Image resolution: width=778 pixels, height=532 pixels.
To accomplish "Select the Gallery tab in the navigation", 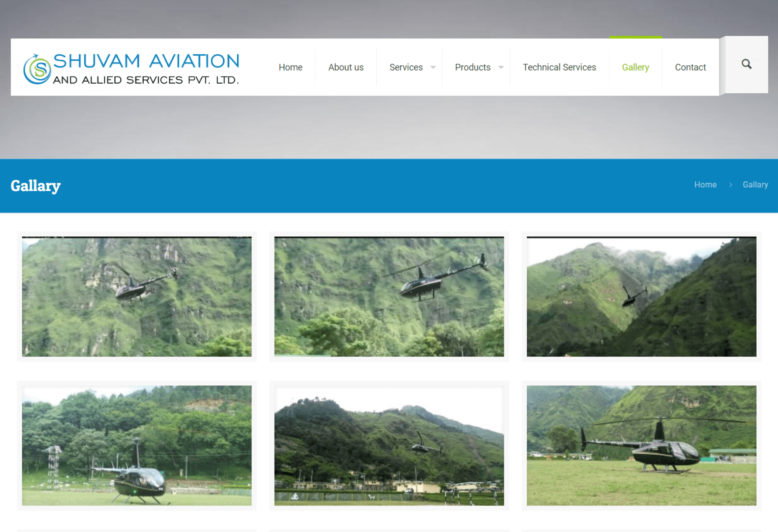I will coord(636,67).
